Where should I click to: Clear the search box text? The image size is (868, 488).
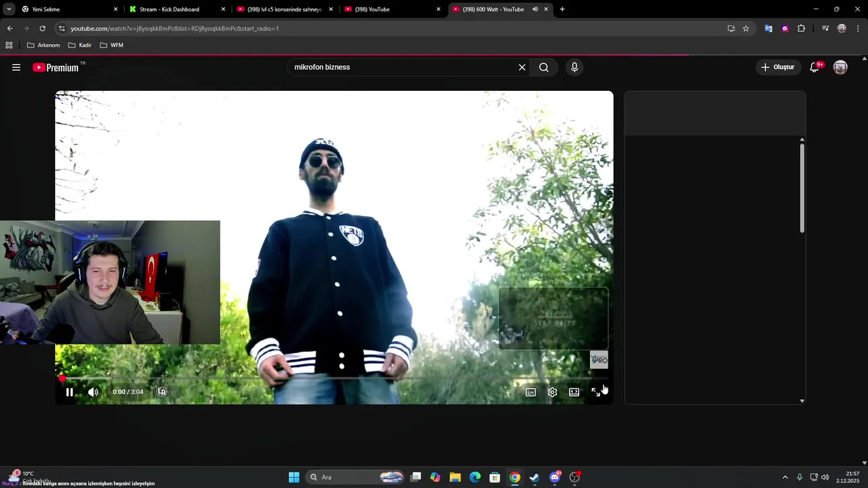point(522,67)
